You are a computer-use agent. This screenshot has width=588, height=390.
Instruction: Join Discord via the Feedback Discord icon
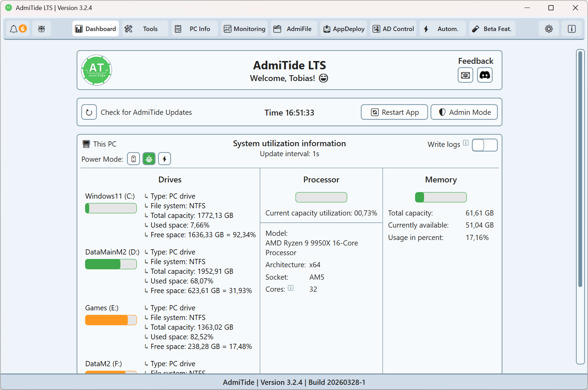click(x=485, y=75)
